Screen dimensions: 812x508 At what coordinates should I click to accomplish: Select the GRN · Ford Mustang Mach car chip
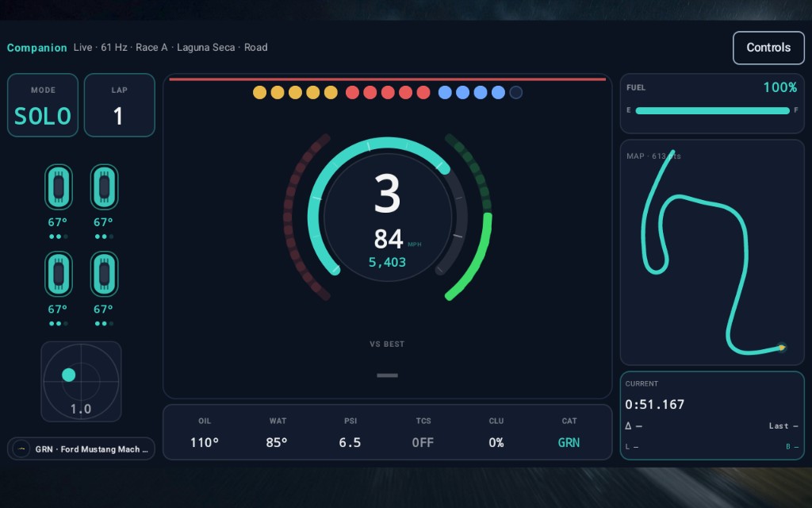pyautogui.click(x=82, y=449)
